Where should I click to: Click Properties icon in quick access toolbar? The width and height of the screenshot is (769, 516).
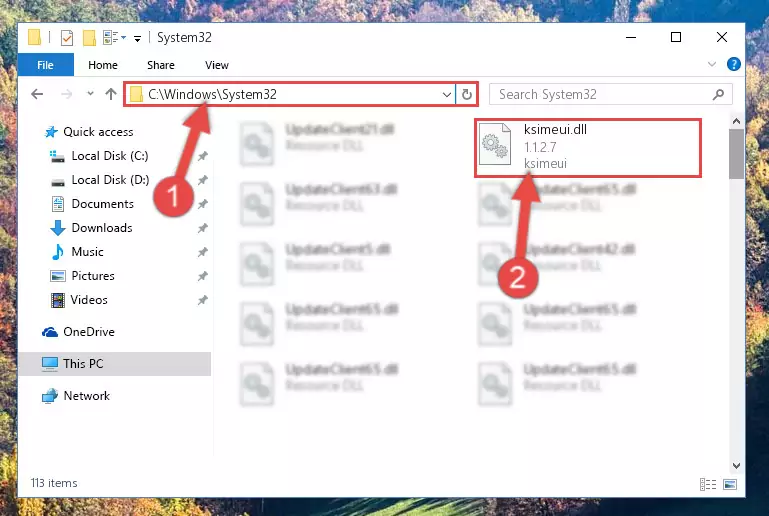pyautogui.click(x=67, y=38)
